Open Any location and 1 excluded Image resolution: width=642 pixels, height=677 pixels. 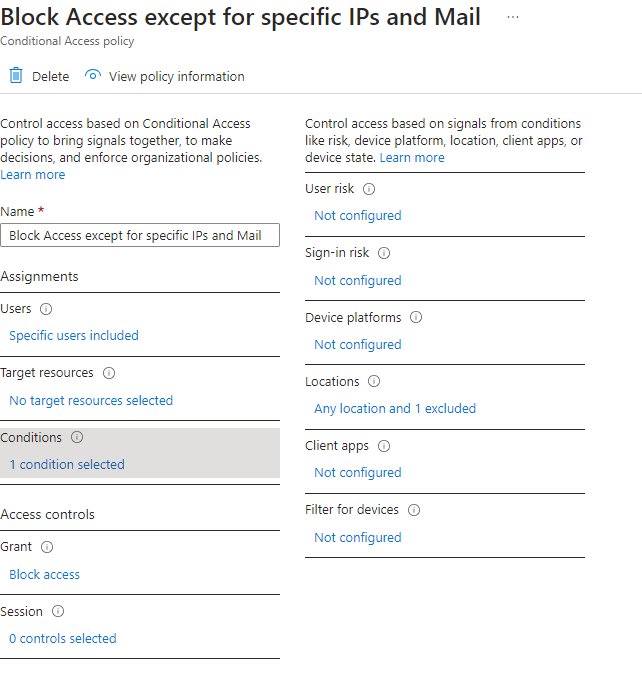pyautogui.click(x=395, y=408)
